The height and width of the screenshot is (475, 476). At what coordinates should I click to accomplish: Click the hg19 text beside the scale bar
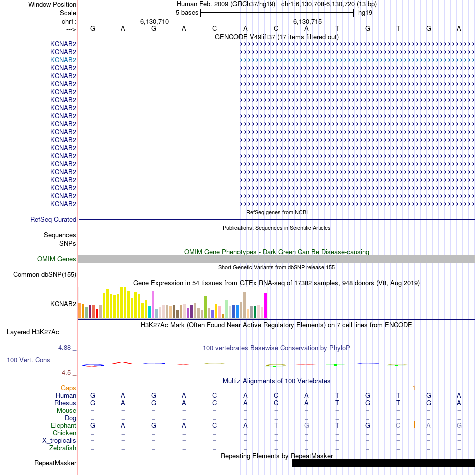365,13
